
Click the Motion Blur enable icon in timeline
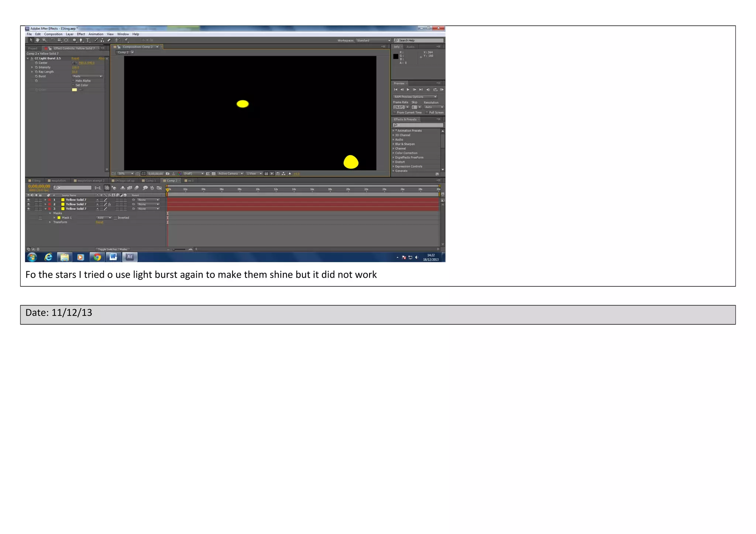[x=137, y=188]
